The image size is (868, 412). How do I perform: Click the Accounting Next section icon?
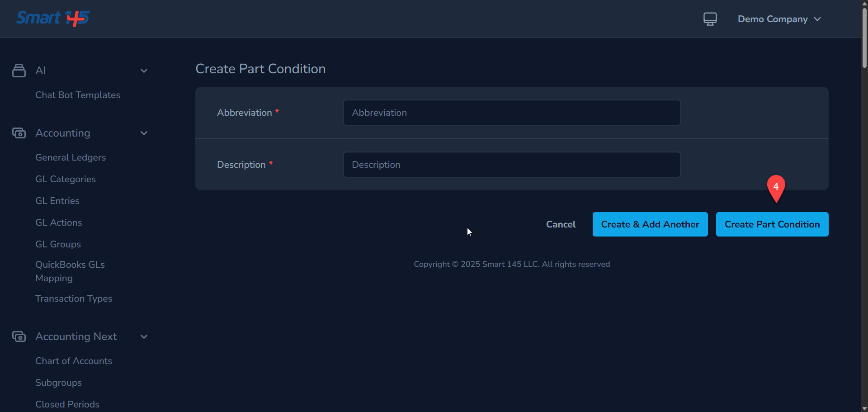pos(19,336)
